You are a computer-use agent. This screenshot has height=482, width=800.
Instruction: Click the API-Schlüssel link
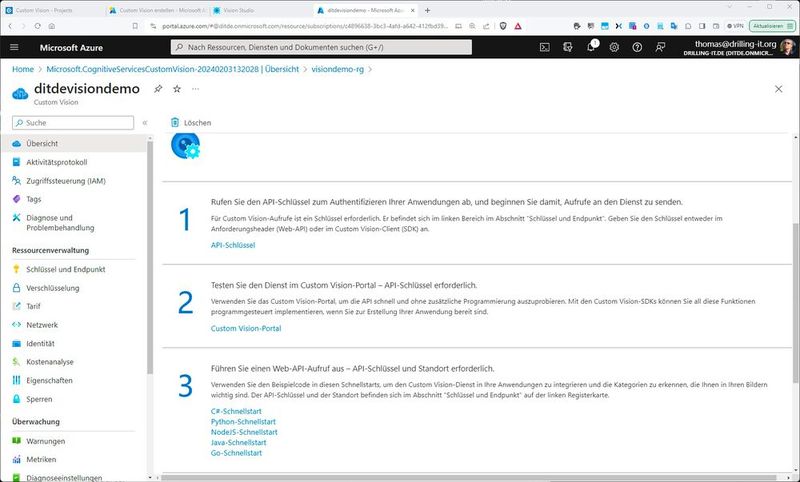pyautogui.click(x=233, y=245)
